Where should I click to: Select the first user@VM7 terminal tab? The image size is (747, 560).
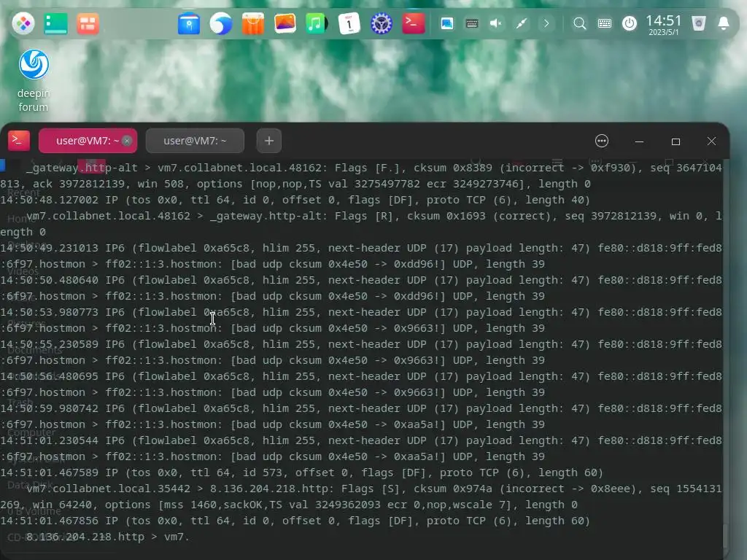point(88,141)
